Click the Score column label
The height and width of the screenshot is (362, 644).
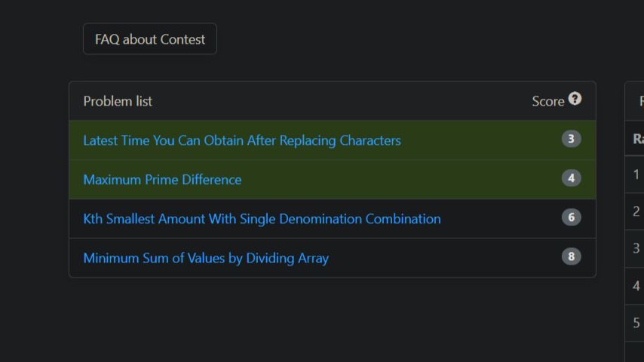[548, 102]
